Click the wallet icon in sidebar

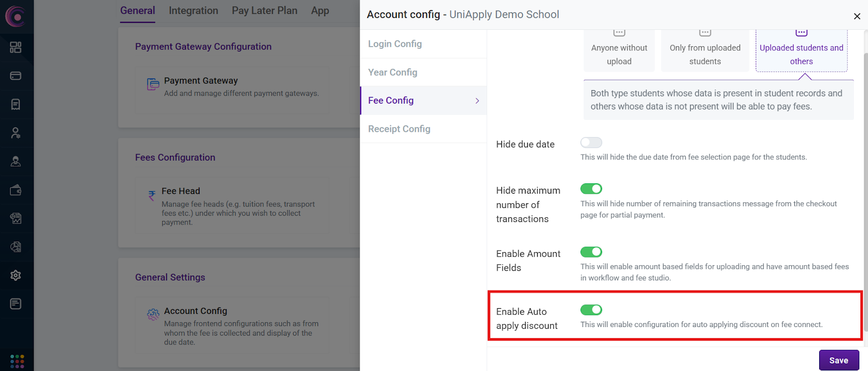click(x=16, y=190)
